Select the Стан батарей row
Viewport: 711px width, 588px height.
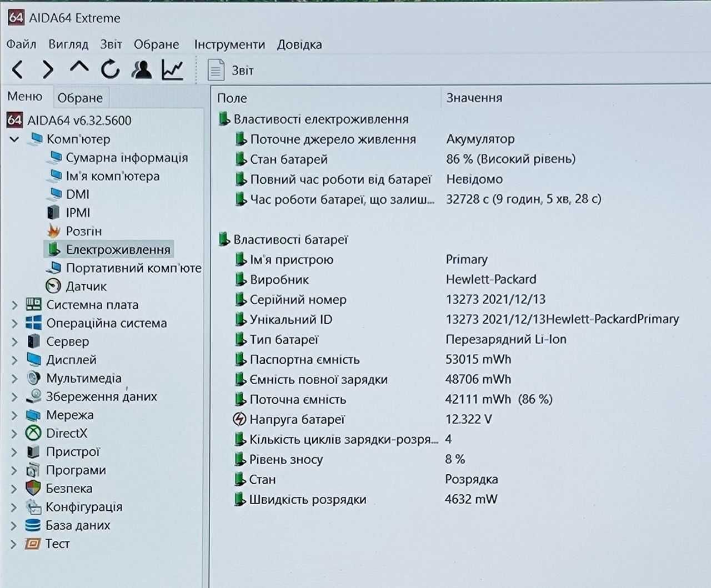(404, 159)
